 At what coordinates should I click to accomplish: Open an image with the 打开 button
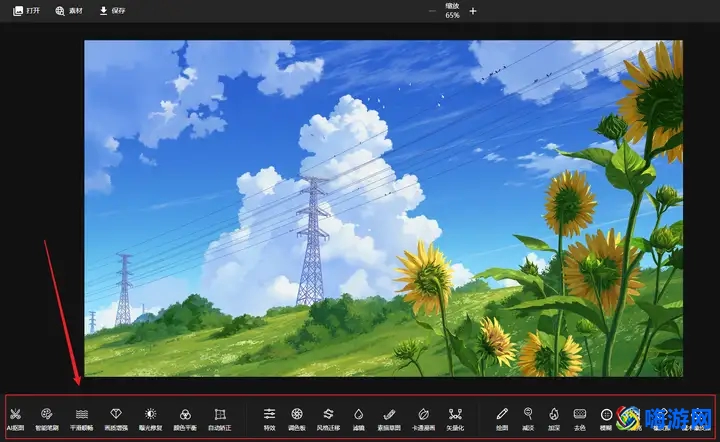click(x=26, y=11)
